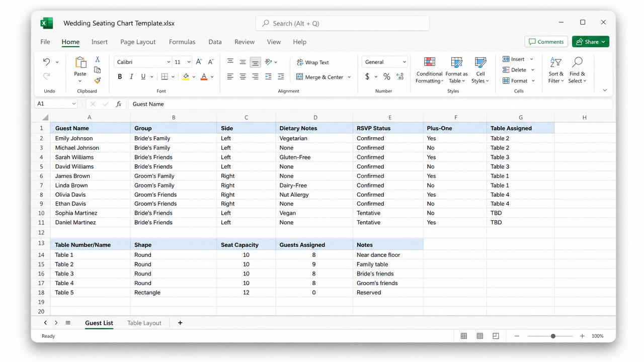Viewport: 644px width, 362px height.
Task: Click the Find & Select magnifier icon
Action: click(577, 62)
